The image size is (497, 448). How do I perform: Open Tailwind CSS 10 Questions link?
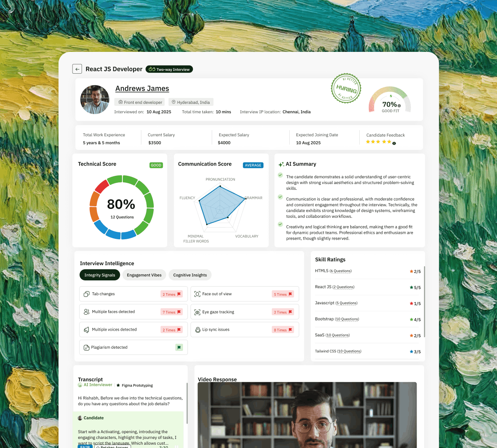coord(349,351)
